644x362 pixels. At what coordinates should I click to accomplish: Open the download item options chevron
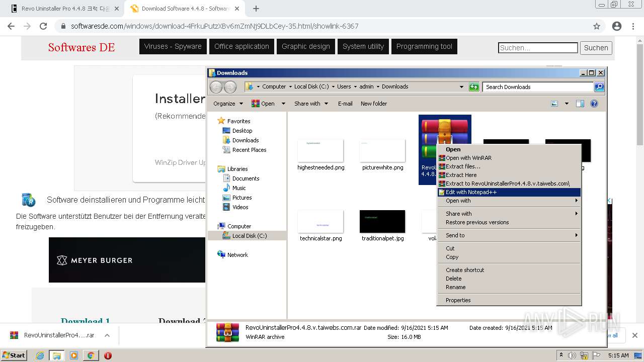coord(107,335)
